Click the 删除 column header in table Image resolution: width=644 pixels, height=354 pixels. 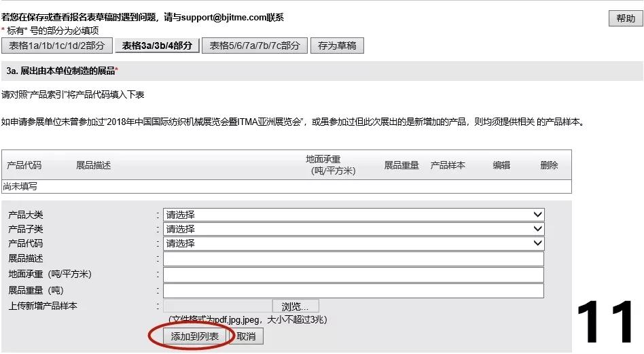[549, 165]
